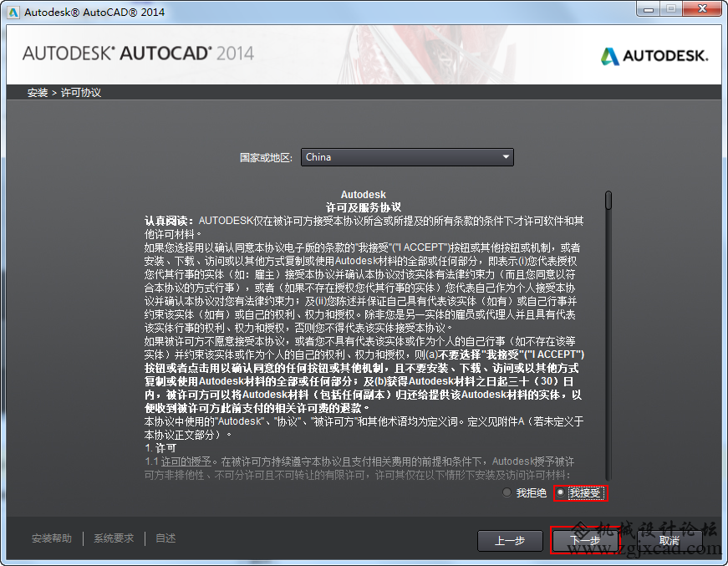
Task: Click the 下一步 (Next) button
Action: tap(584, 540)
